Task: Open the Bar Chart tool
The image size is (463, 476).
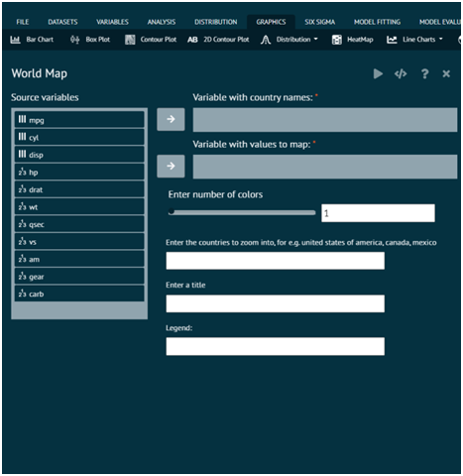Action: pyautogui.click(x=32, y=40)
